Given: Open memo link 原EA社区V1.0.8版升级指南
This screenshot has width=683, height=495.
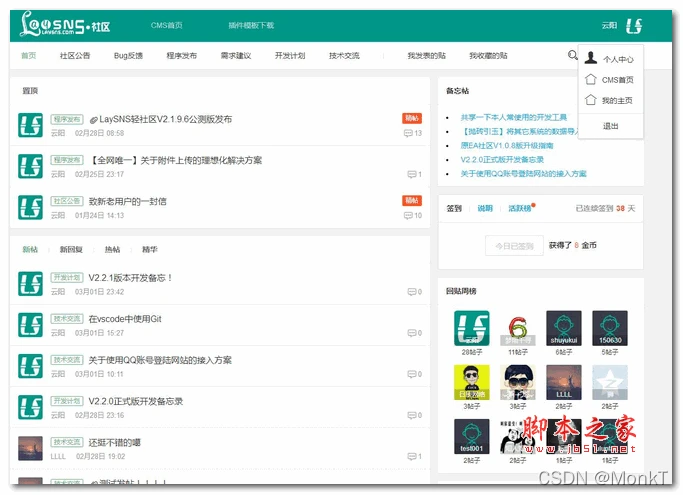Looking at the screenshot, I should (x=507, y=146).
